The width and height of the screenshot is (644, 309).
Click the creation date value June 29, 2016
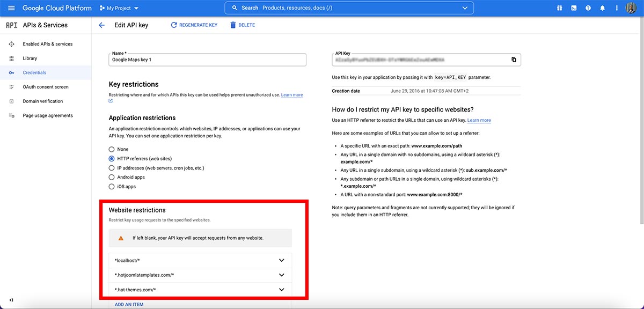(430, 91)
